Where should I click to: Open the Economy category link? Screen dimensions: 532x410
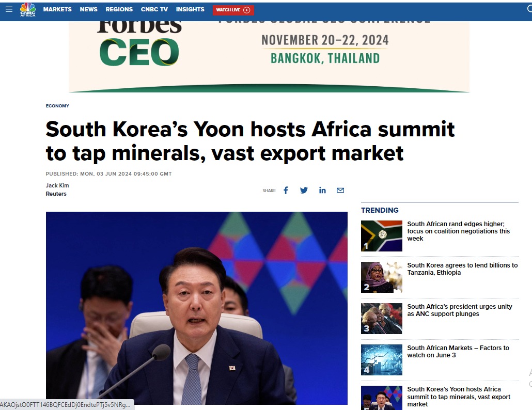(57, 106)
